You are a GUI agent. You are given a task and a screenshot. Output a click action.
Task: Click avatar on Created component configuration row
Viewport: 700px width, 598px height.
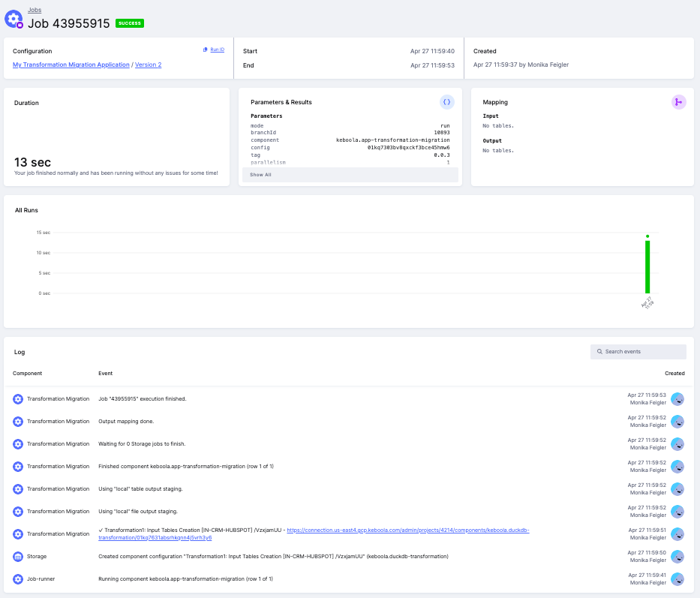677,557
